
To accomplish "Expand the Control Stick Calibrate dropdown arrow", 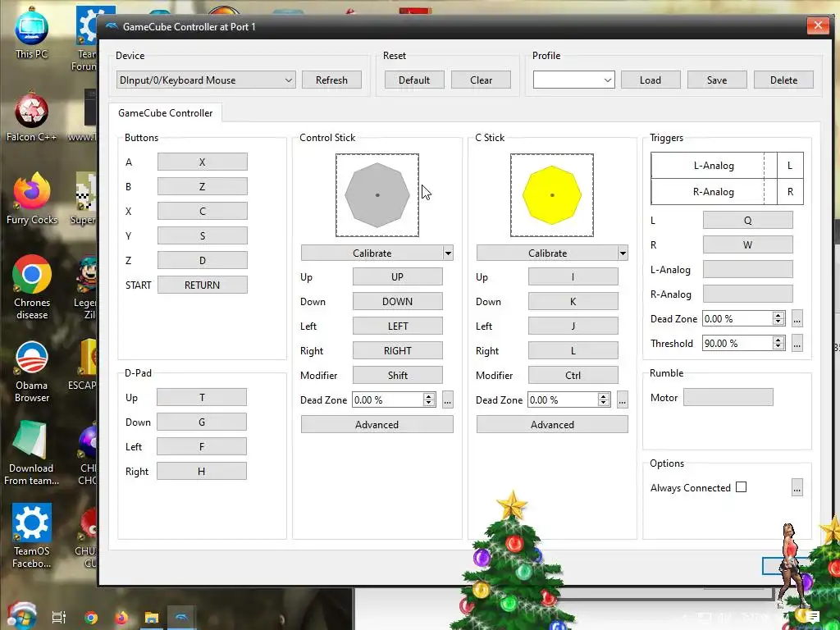I will (448, 253).
